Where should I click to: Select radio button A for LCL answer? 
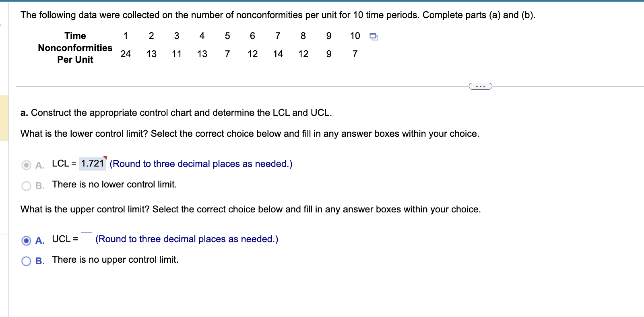(26, 165)
